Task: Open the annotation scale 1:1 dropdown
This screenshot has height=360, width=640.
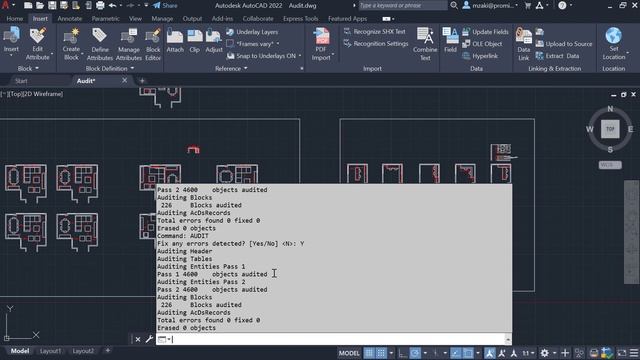Action: point(529,353)
